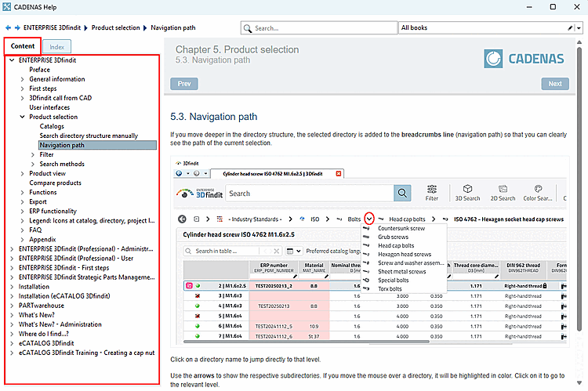Select the highlighted Navigation path topic

click(x=97, y=145)
